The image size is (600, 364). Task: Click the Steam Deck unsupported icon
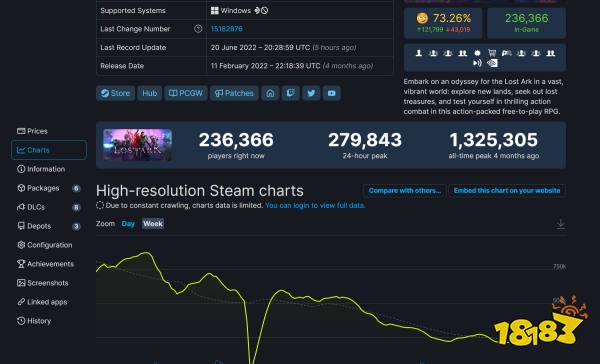tap(261, 11)
